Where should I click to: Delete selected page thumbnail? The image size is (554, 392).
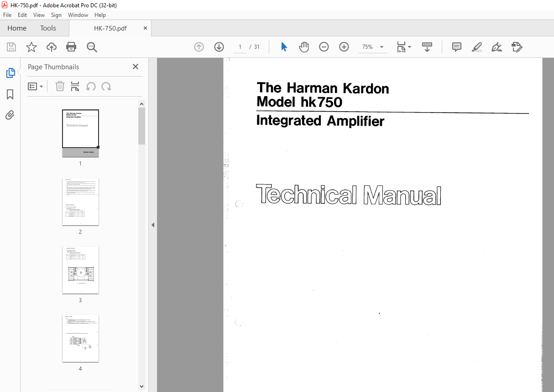coord(60,86)
